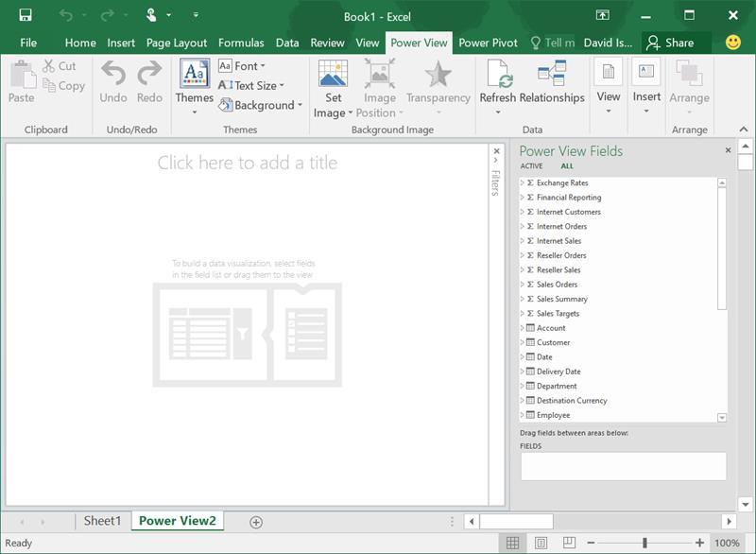This screenshot has width=756, height=554.
Task: Click the zoom slider handle
Action: (x=644, y=543)
